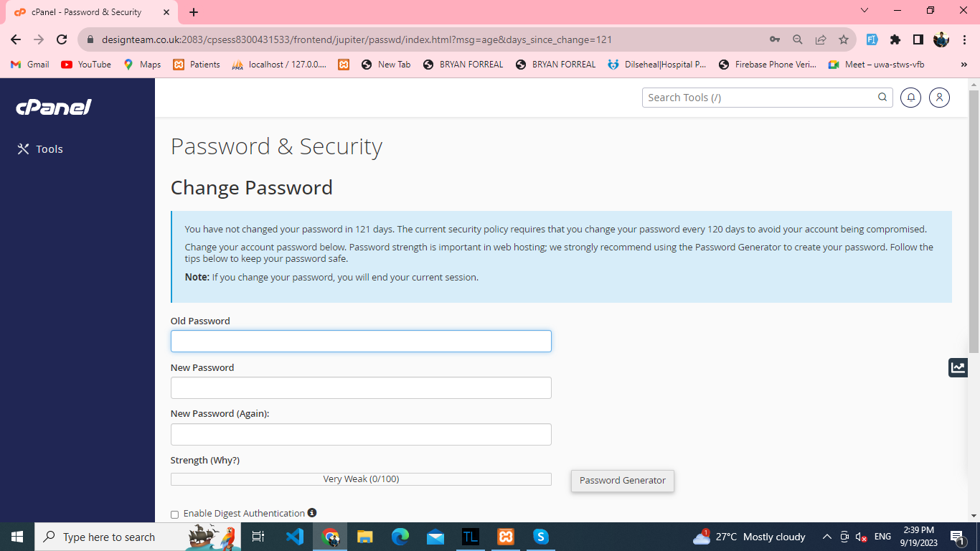Click the search magnifier in Search Tools
Image resolution: width=980 pixels, height=551 pixels.
click(882, 98)
